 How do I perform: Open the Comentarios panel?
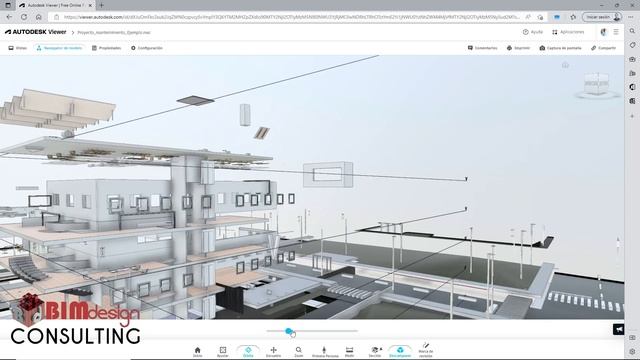pos(482,48)
